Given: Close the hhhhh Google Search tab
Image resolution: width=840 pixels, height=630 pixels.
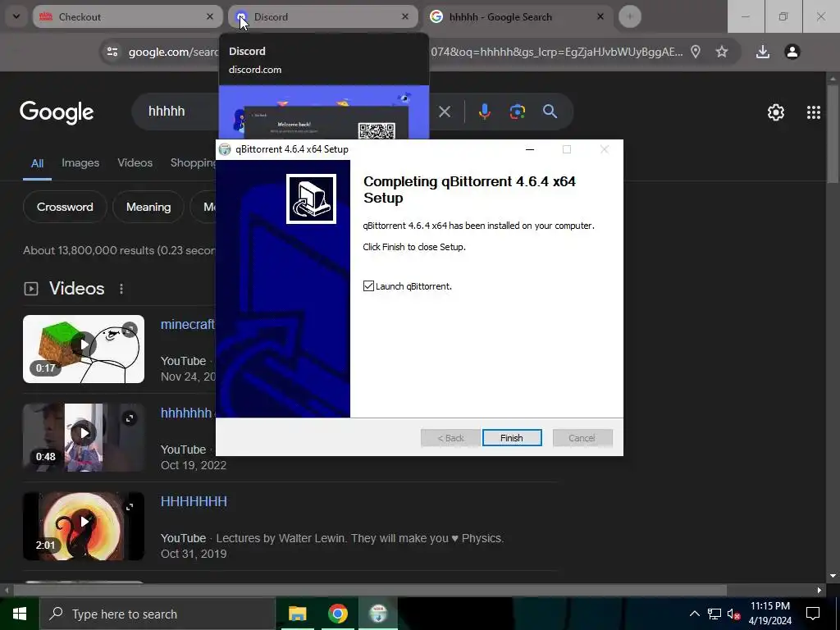Looking at the screenshot, I should coord(600,16).
